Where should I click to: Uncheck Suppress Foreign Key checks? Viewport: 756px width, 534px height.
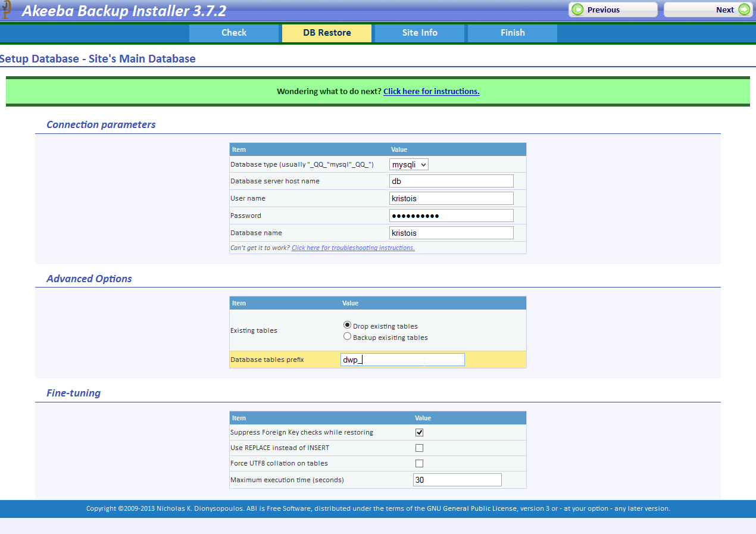point(420,432)
